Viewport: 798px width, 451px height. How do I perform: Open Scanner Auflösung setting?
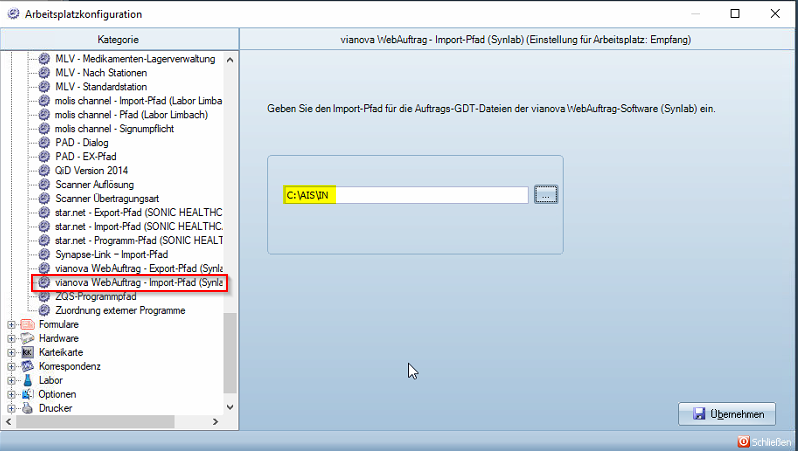[94, 185]
